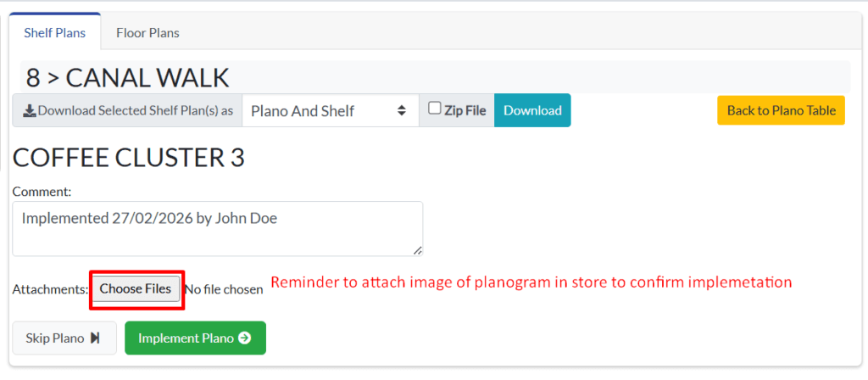Open the Floor Plans tab
Image resolution: width=868 pixels, height=380 pixels.
tap(147, 33)
